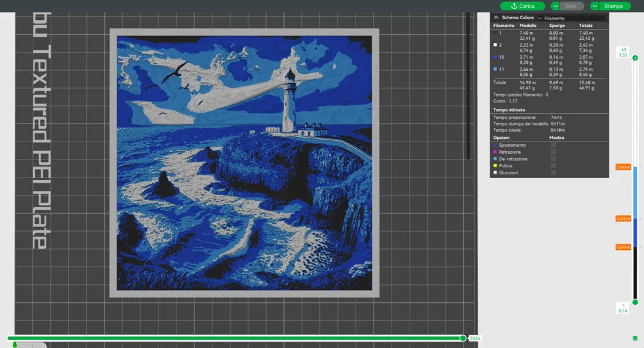Click the De-retrazione legend color icon
The height and width of the screenshot is (348, 644).
pyautogui.click(x=495, y=159)
